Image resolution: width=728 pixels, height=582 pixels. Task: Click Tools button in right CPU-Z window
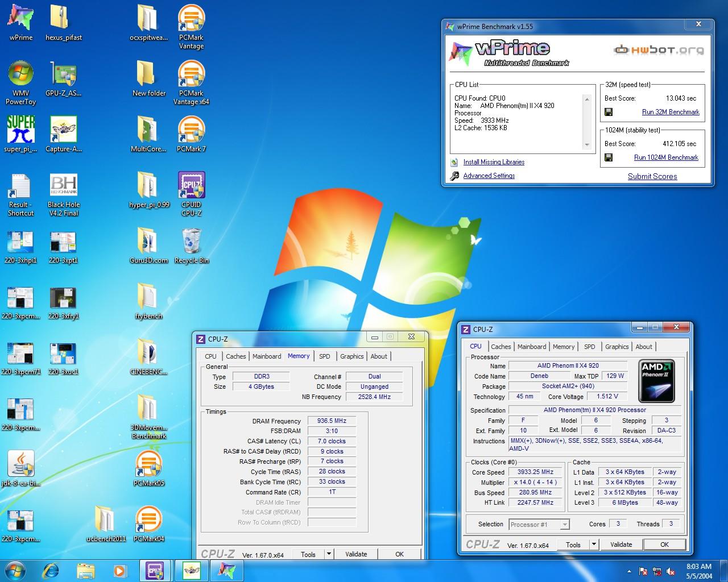573,544
